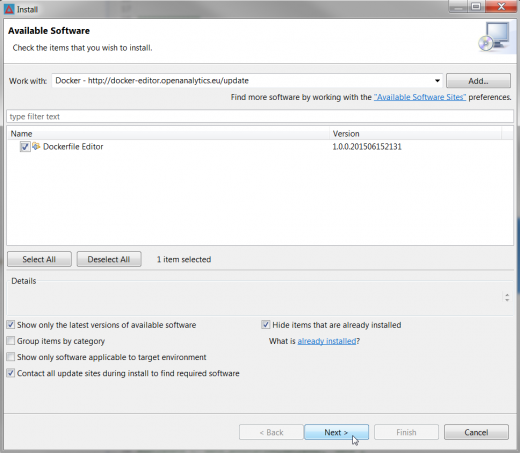Click the Cancel button
Viewport: 520px width, 453px height.
[x=476, y=432]
